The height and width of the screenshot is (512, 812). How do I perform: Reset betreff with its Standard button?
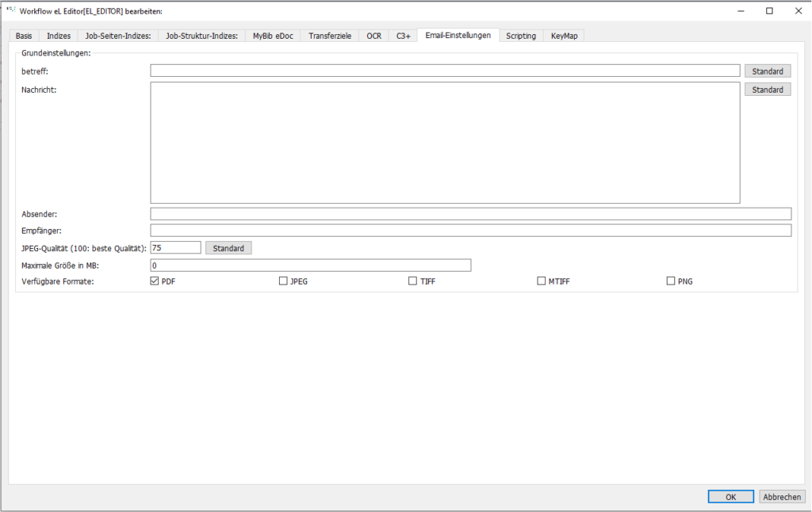(x=768, y=71)
